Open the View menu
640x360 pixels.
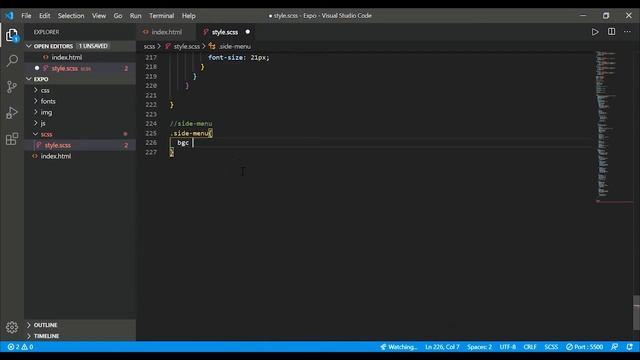click(99, 16)
